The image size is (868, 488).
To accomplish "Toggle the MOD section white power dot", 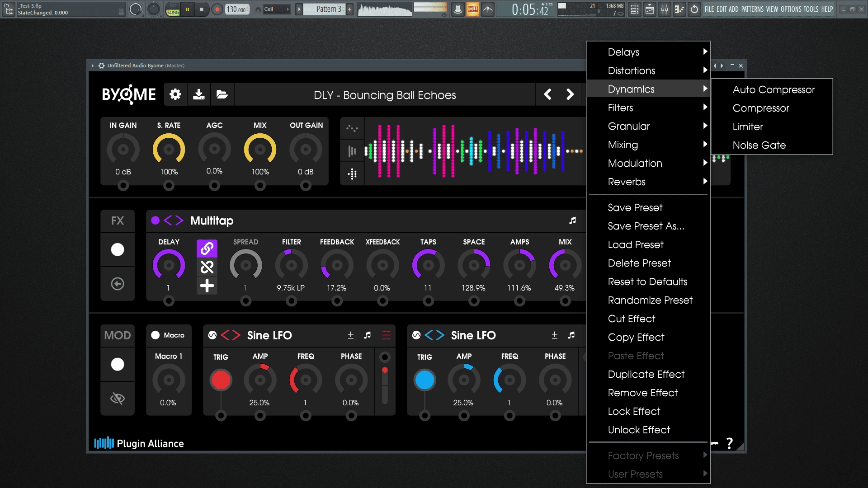I will 118,364.
